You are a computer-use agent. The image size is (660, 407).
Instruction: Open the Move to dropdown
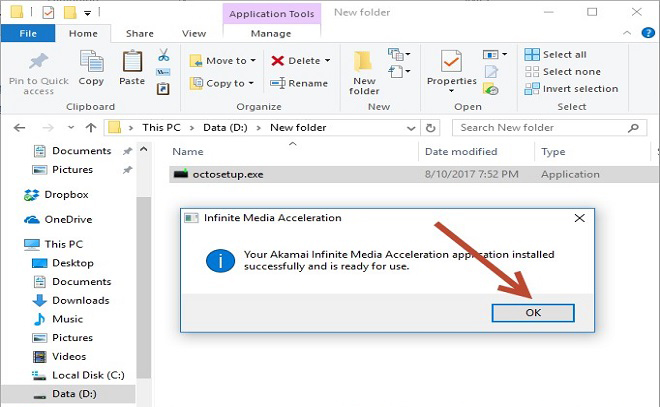tap(222, 61)
